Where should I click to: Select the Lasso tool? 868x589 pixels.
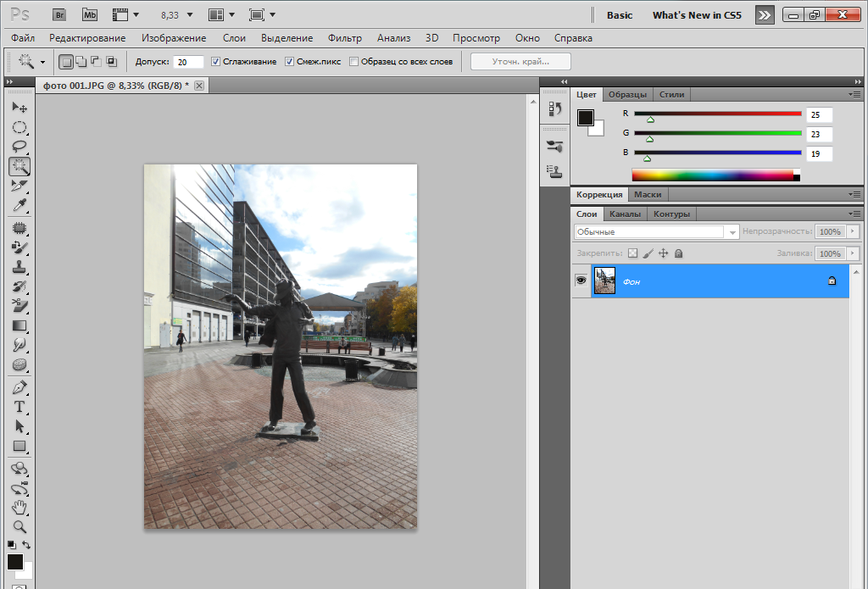(19, 147)
